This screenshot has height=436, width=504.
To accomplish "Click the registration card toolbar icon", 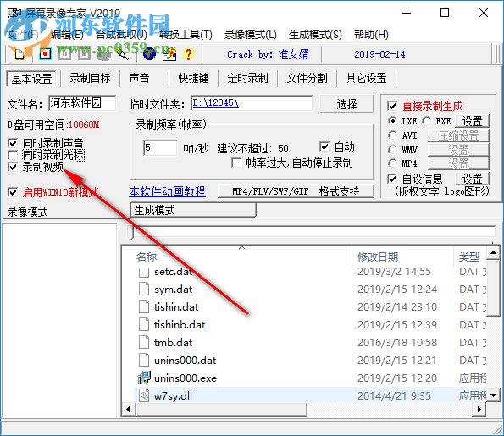I will (x=169, y=54).
